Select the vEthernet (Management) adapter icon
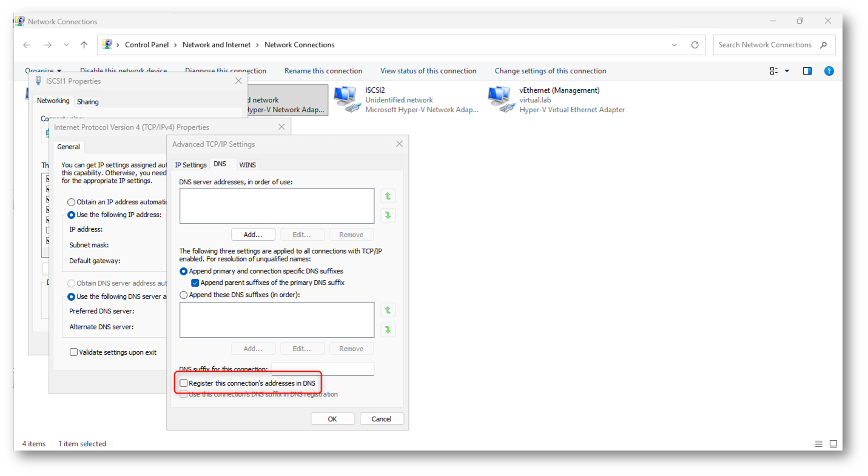Image resolution: width=868 pixels, height=476 pixels. pos(502,99)
